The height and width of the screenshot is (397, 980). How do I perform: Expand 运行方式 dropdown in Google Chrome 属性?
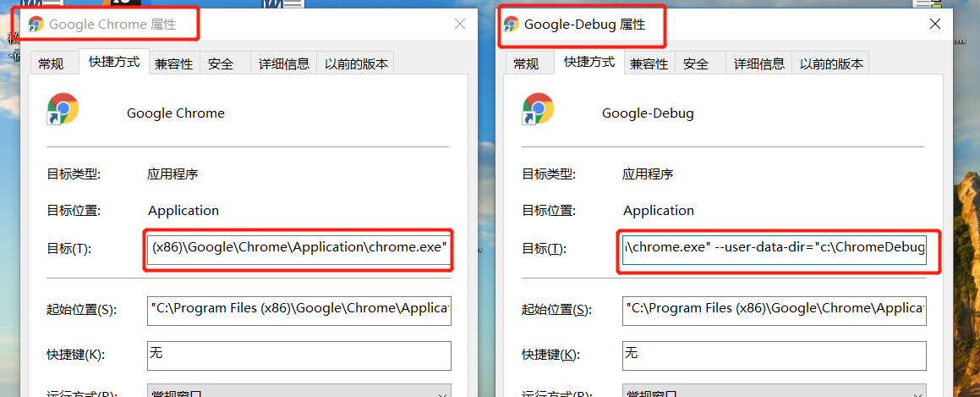click(x=299, y=391)
